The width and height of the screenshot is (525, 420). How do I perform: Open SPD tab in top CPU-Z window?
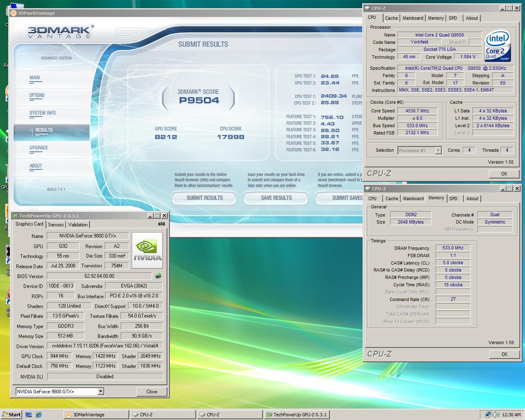click(x=453, y=18)
